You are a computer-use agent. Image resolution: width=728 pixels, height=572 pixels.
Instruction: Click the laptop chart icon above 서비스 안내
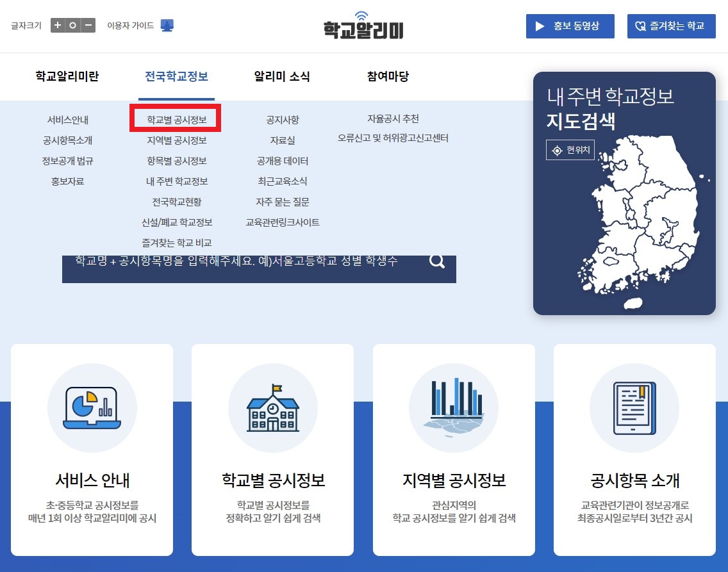tap(92, 408)
